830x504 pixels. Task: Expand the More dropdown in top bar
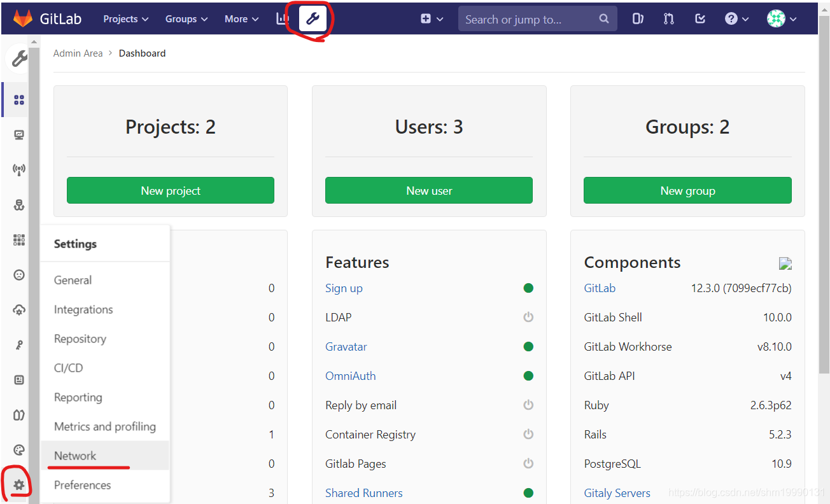click(242, 19)
